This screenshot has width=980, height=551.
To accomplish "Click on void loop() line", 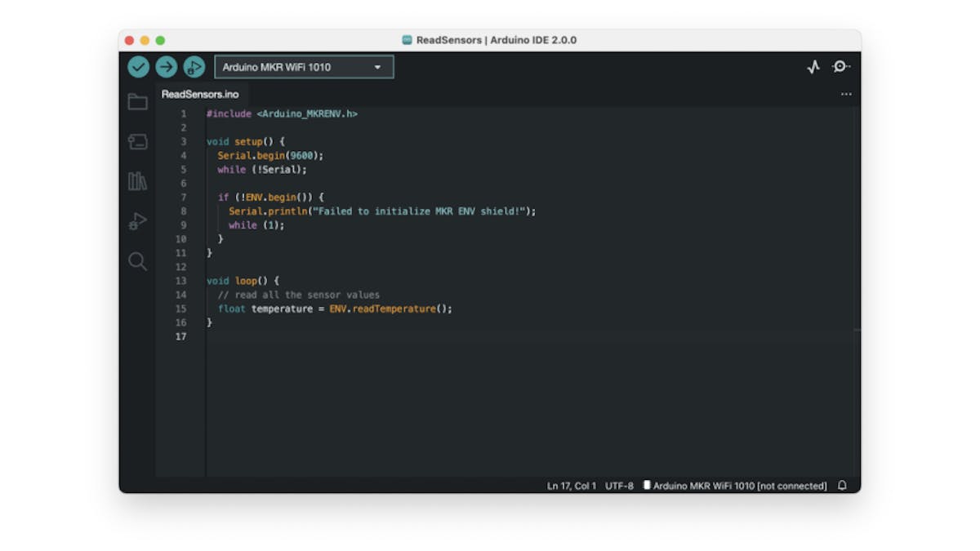I will pos(243,280).
